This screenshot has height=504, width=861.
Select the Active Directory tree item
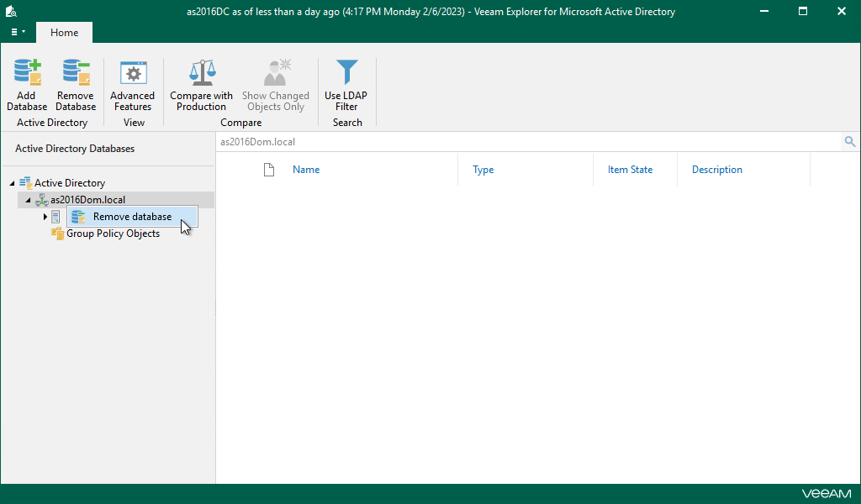click(70, 183)
